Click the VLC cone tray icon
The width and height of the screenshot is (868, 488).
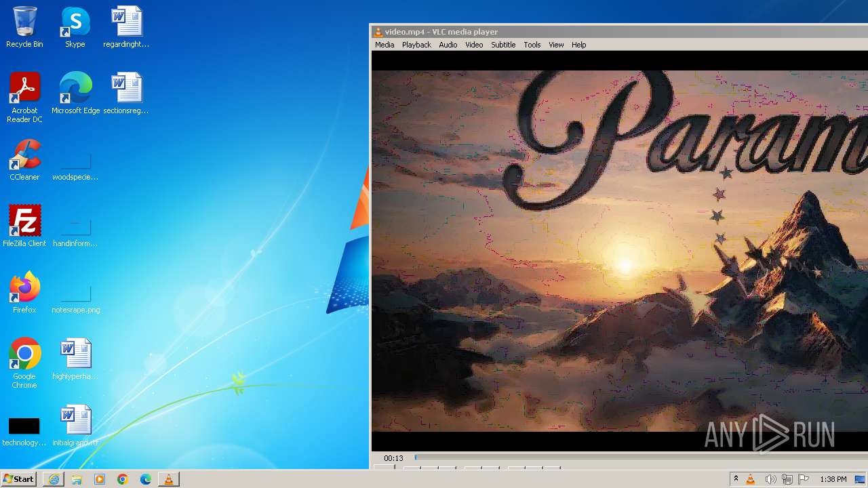point(751,479)
